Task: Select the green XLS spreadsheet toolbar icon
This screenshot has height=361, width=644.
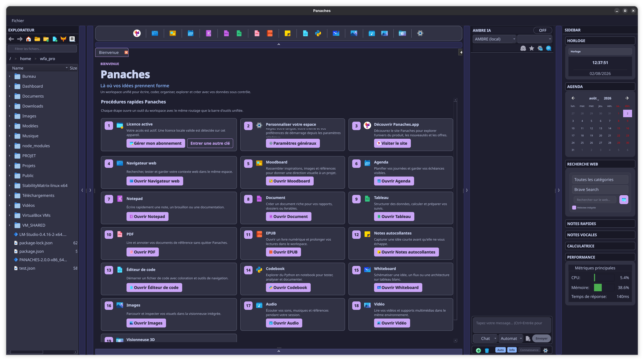Action: coord(239,33)
